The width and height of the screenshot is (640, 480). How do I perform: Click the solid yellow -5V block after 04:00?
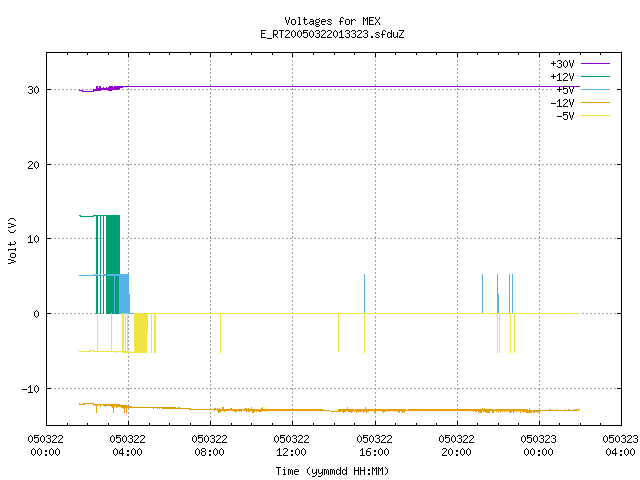(x=140, y=333)
